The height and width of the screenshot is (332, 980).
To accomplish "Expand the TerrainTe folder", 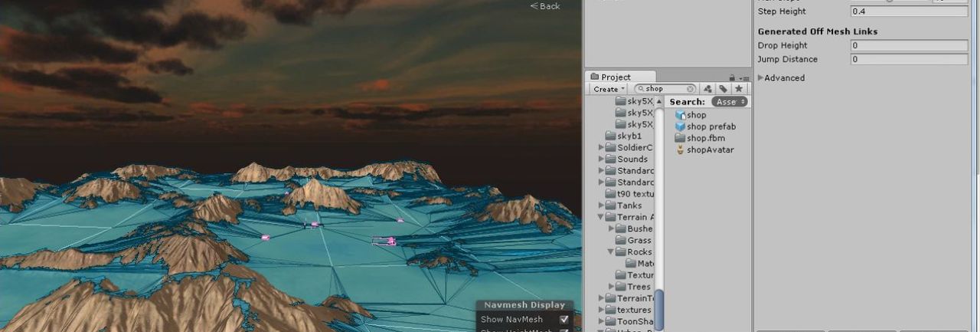I will (602, 298).
